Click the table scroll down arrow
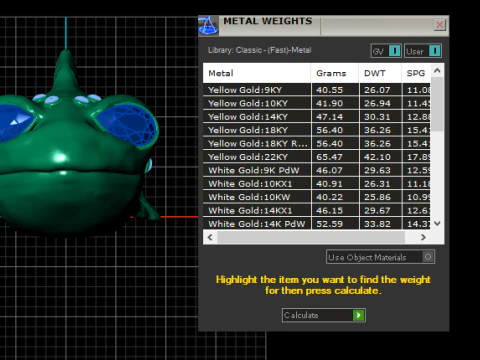 pyautogui.click(x=437, y=223)
